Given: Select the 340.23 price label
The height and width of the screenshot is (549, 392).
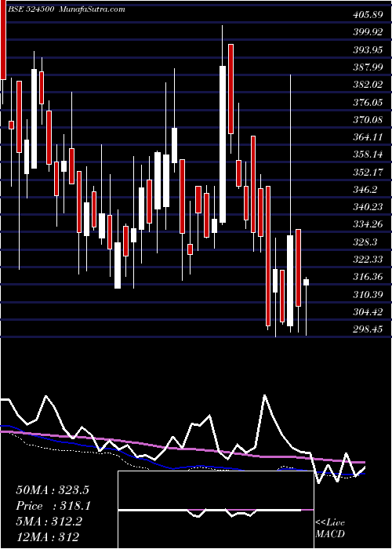Looking at the screenshot, I should pyautogui.click(x=368, y=207).
